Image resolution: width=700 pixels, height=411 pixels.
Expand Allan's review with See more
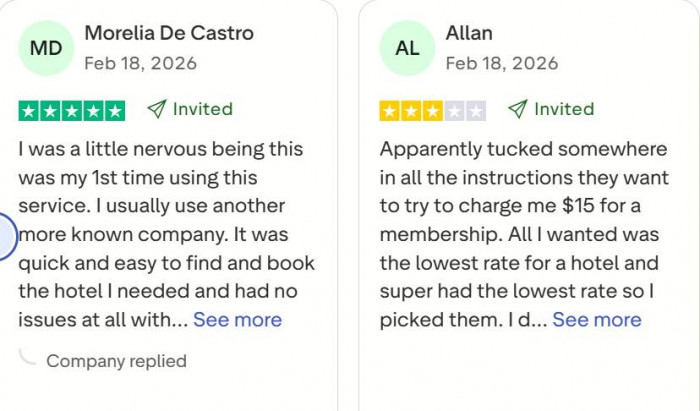(x=596, y=320)
